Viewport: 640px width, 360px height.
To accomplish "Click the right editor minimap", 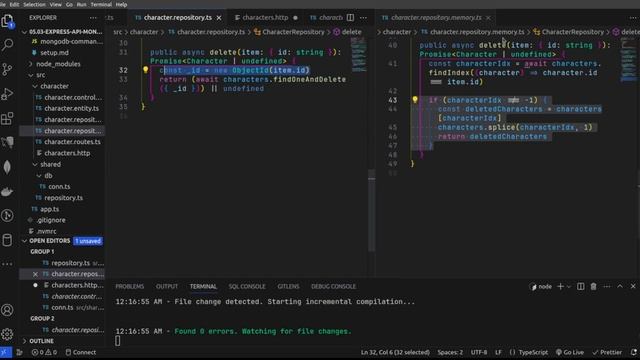I will [628, 60].
